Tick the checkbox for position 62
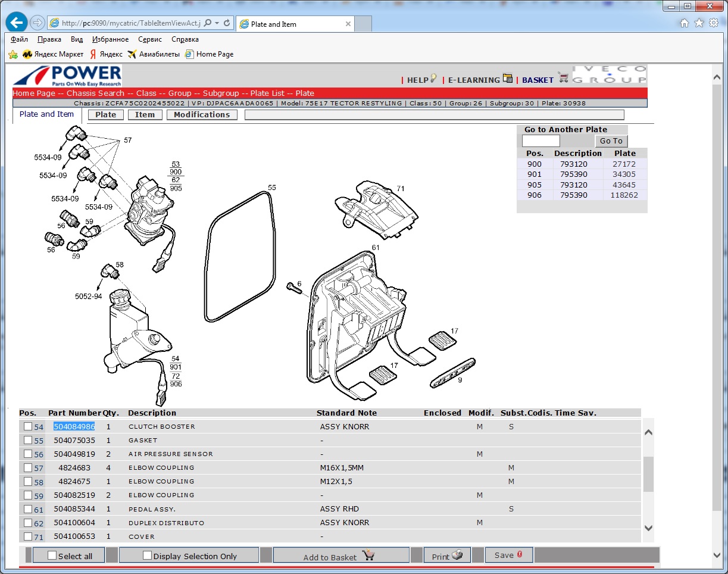 coord(28,522)
